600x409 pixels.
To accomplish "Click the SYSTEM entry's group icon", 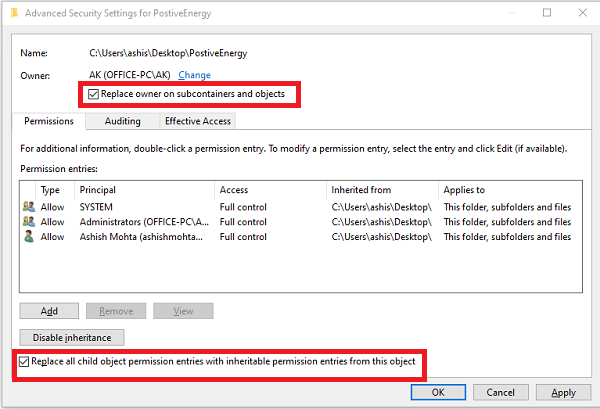I will pyautogui.click(x=28, y=207).
